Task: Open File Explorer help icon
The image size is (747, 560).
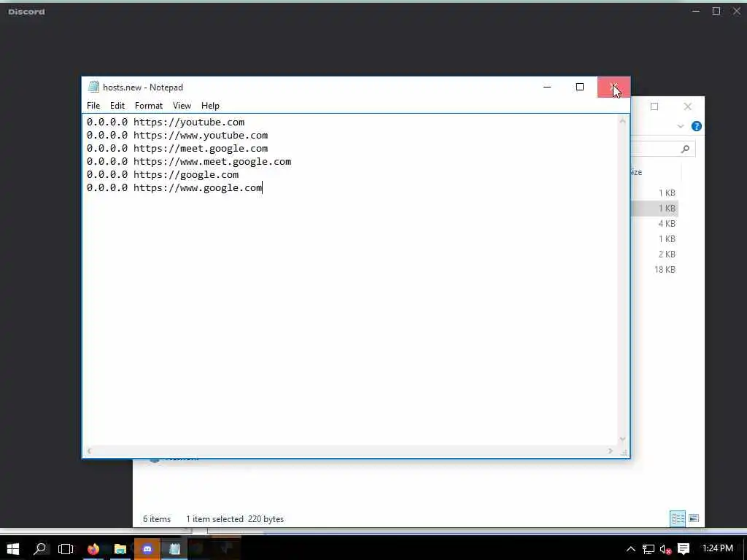Action: (x=696, y=126)
